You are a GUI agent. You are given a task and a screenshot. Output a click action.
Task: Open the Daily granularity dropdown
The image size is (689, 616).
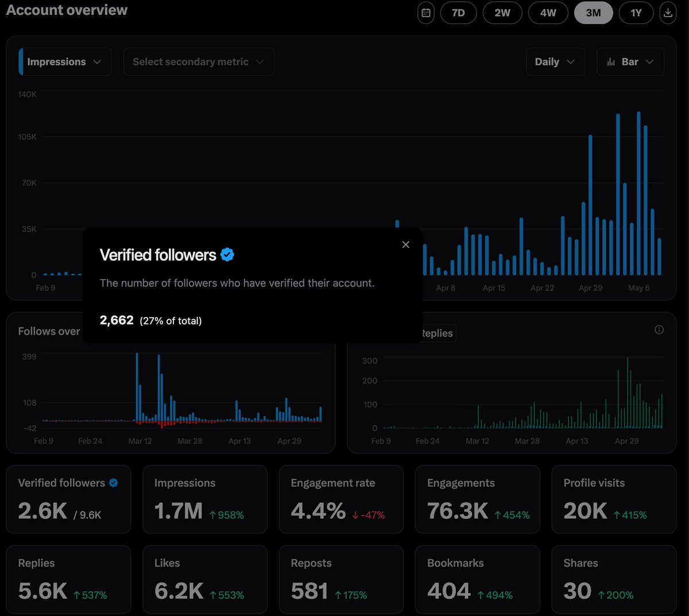pyautogui.click(x=555, y=61)
